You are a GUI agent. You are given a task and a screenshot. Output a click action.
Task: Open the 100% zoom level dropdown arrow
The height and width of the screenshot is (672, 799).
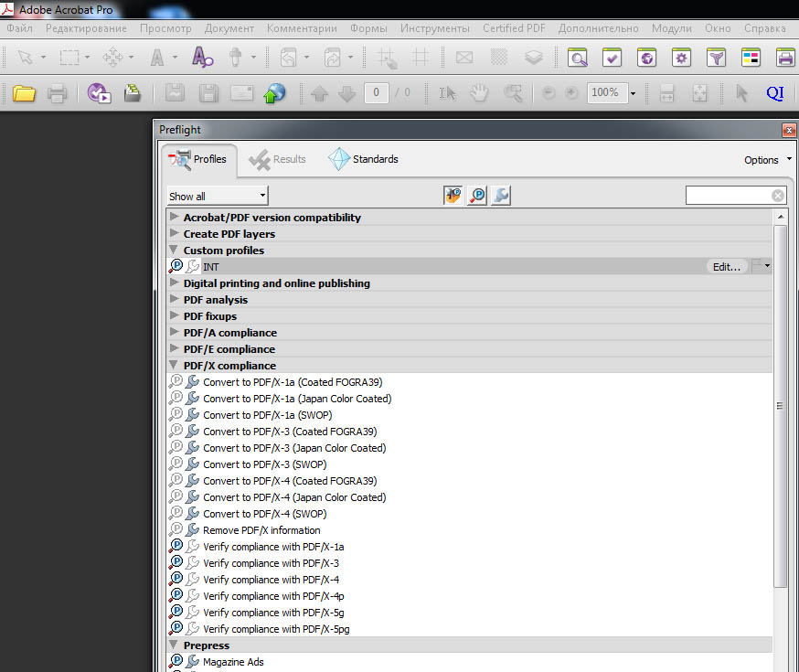click(x=633, y=93)
